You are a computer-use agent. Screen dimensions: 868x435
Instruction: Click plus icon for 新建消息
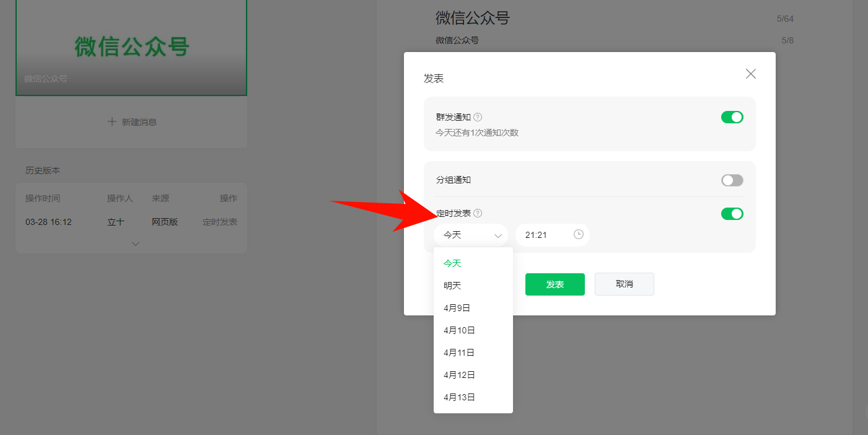pyautogui.click(x=112, y=122)
